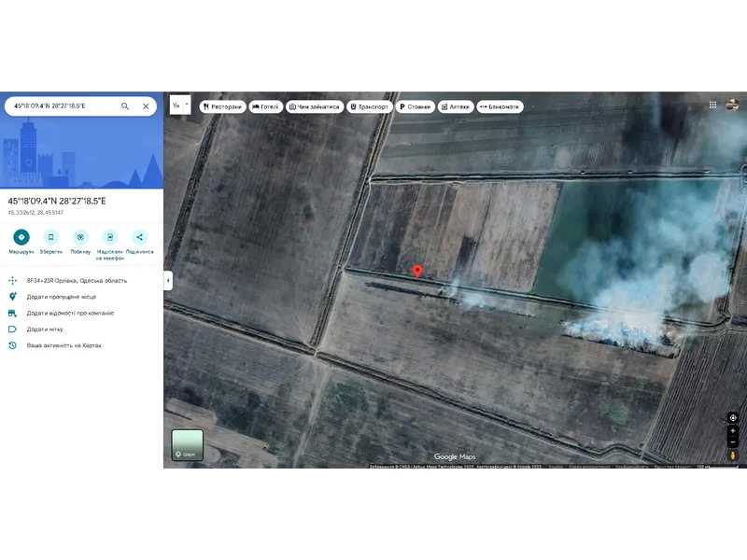Select the Ресторани filter chip
Image resolution: width=747 pixels, height=560 pixels.
[222, 106]
